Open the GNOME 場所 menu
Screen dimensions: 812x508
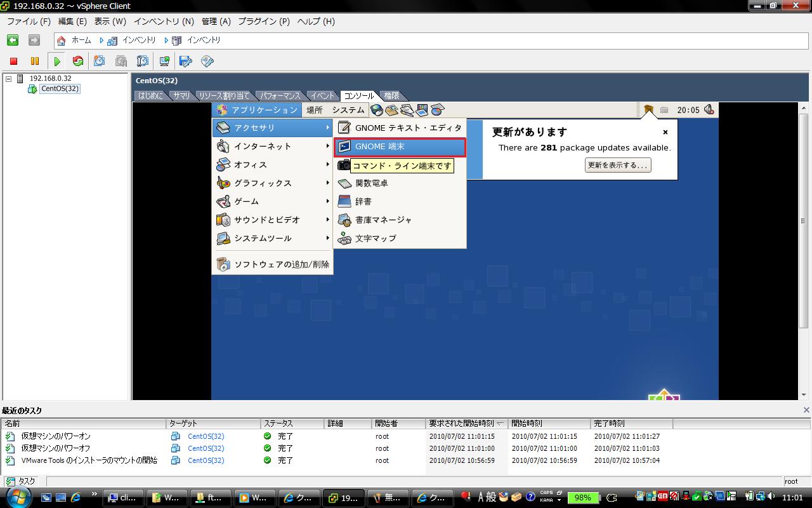[x=315, y=110]
